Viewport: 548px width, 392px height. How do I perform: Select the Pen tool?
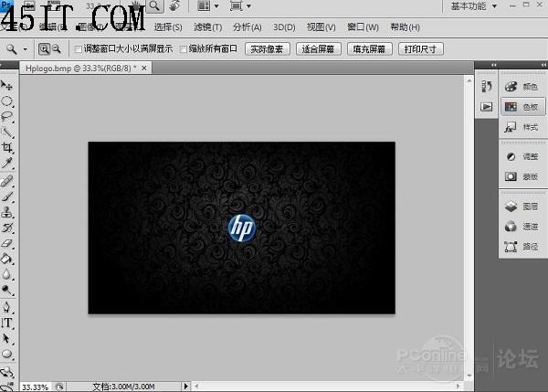(6, 307)
